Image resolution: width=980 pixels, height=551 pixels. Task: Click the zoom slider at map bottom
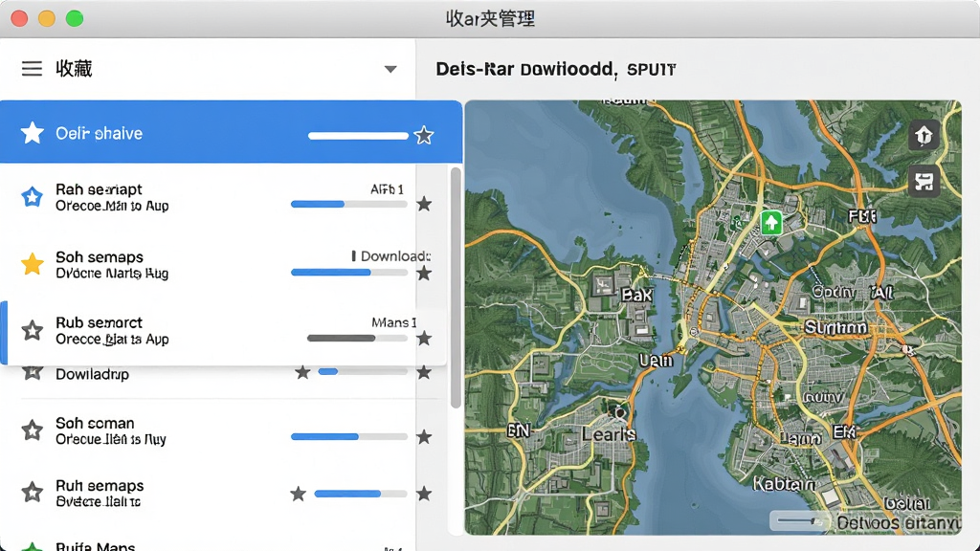(x=799, y=521)
